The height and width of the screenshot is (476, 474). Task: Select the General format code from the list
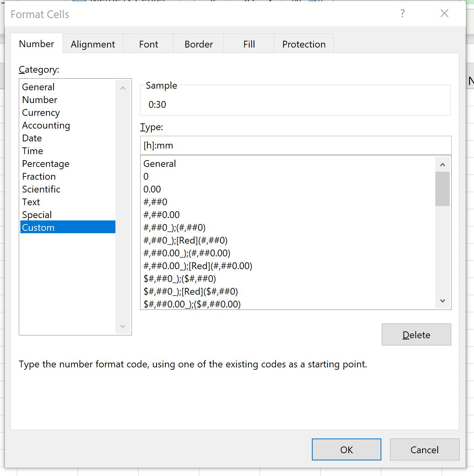pyautogui.click(x=160, y=164)
